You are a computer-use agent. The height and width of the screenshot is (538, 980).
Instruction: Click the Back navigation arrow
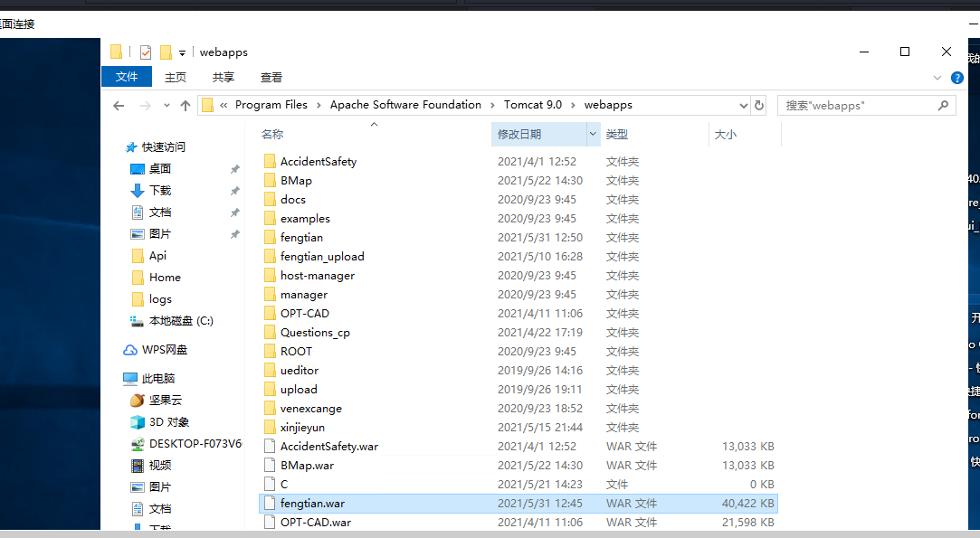(119, 106)
